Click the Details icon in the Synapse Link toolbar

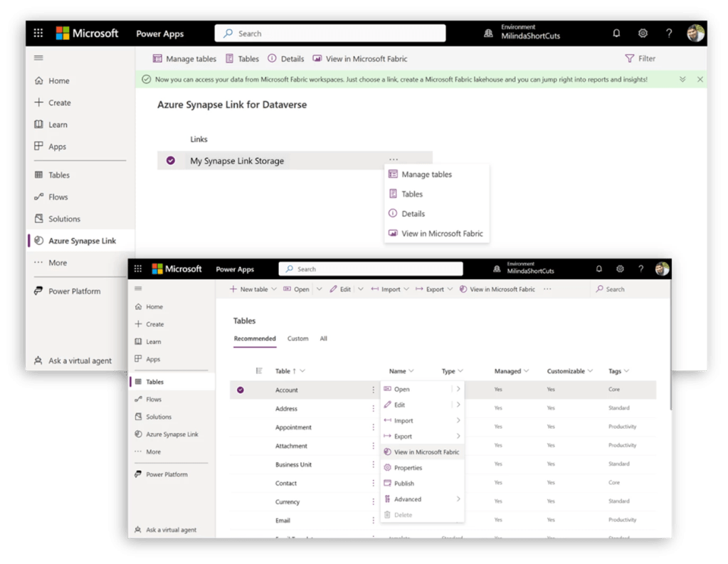[x=272, y=58]
